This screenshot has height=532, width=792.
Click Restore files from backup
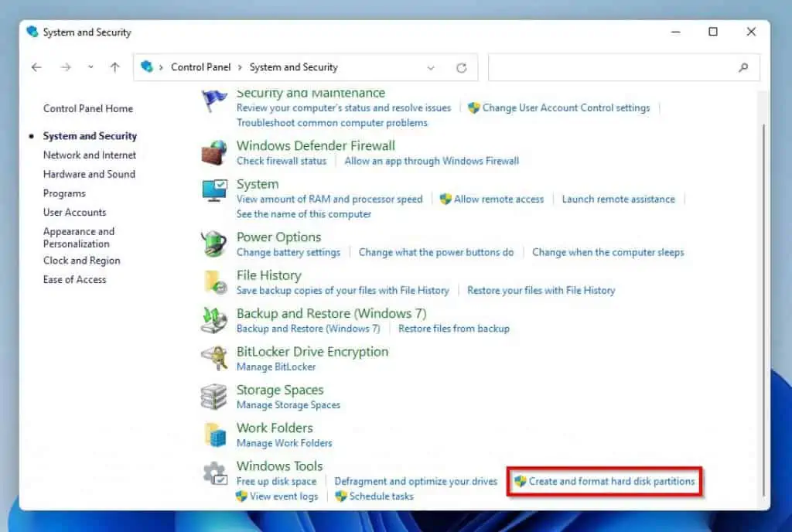[x=453, y=329]
